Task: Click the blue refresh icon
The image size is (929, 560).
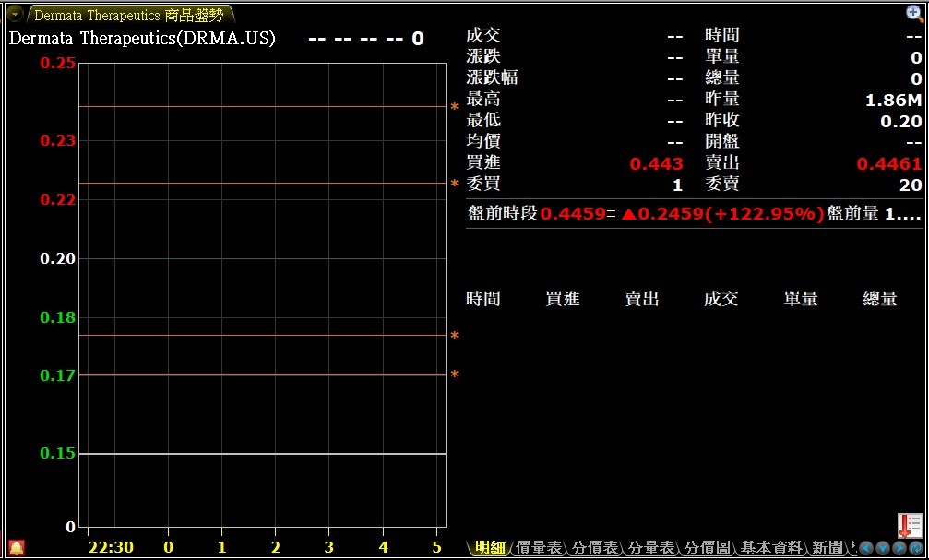Action: point(916,548)
